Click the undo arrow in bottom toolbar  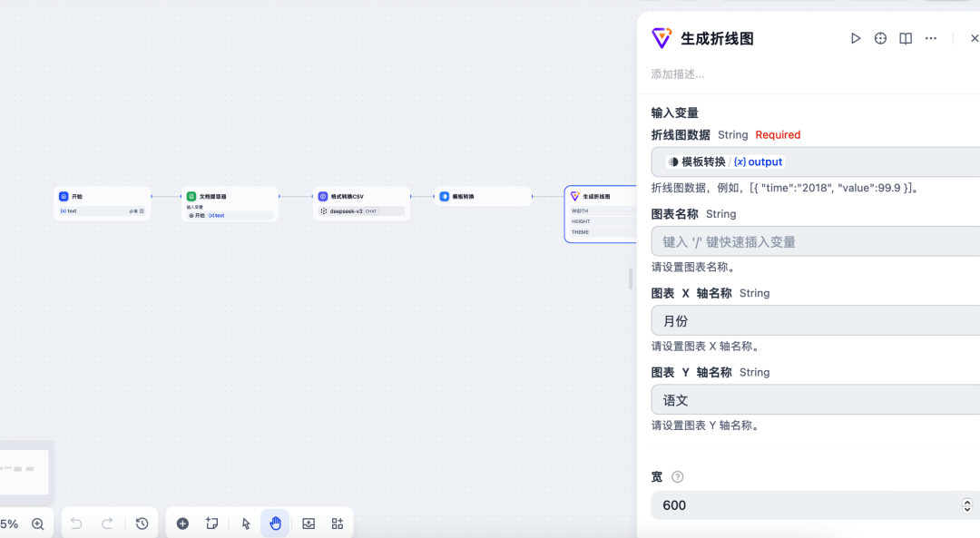click(76, 523)
